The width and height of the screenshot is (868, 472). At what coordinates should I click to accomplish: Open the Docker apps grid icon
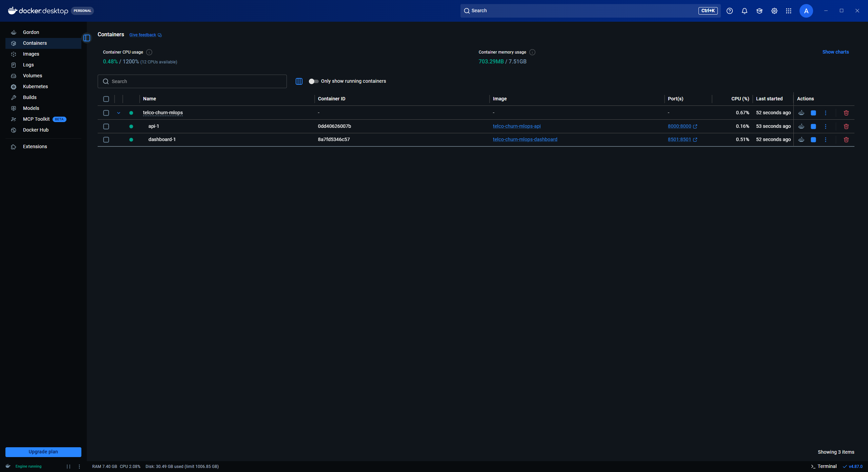789,11
